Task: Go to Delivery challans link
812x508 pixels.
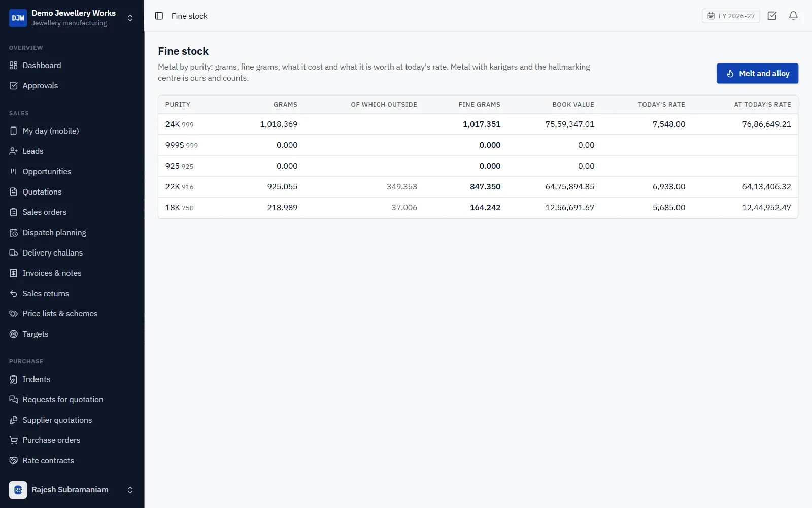Action: [x=72, y=253]
